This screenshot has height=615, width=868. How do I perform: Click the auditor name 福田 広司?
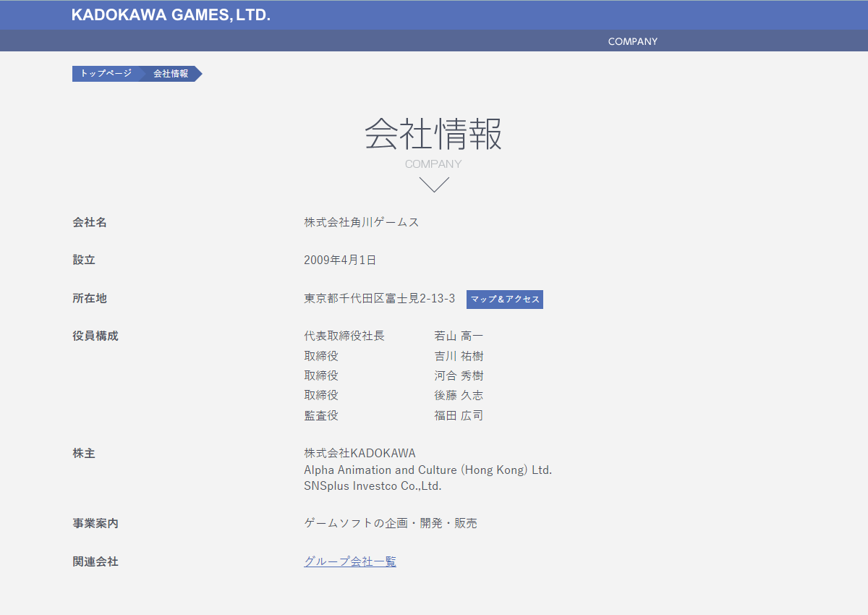(459, 415)
